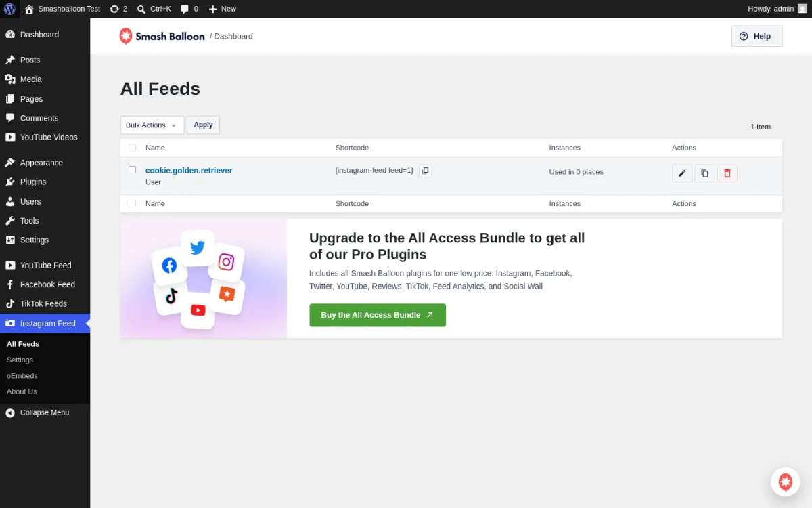Select the All Feeds submenu entry
Viewport: 812px width, 508px height.
pyautogui.click(x=23, y=344)
